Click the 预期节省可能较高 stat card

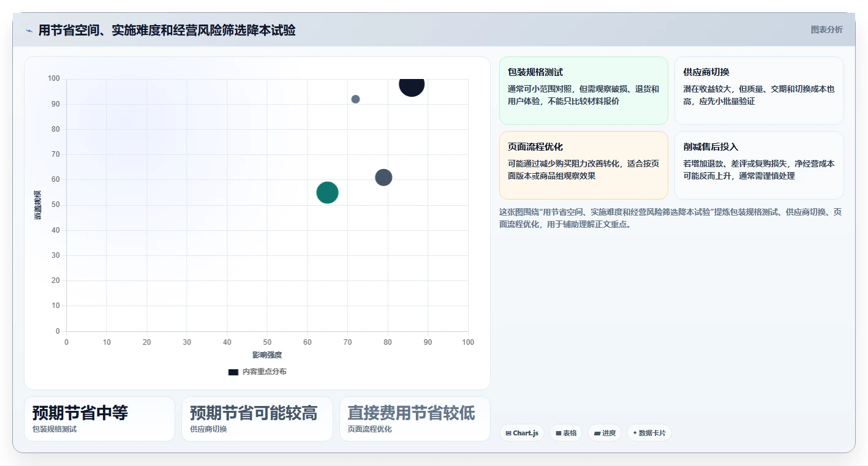(x=257, y=419)
